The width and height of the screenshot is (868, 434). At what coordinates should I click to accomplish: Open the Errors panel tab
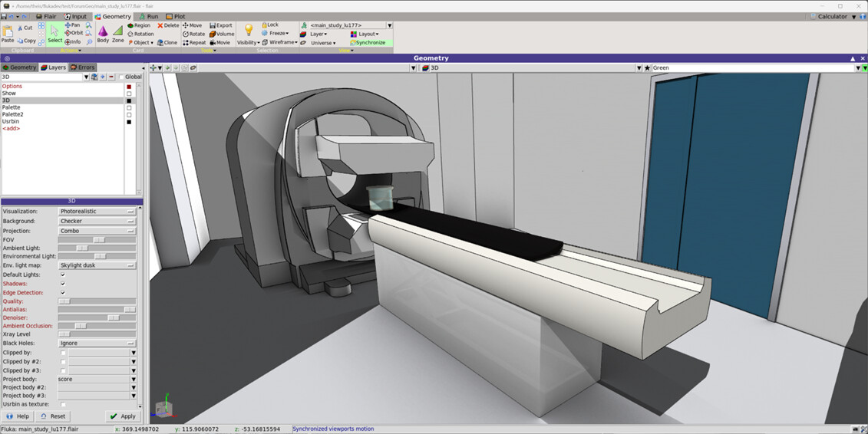click(x=83, y=67)
